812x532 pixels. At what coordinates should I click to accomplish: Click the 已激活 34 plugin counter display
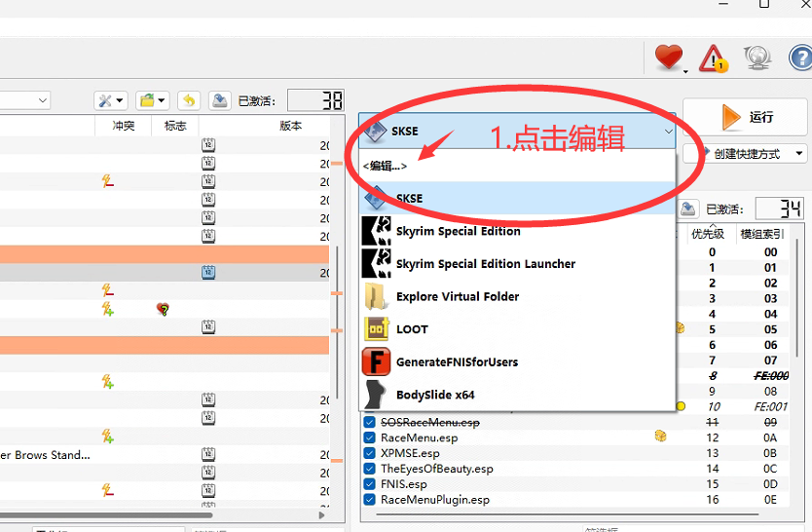click(779, 209)
